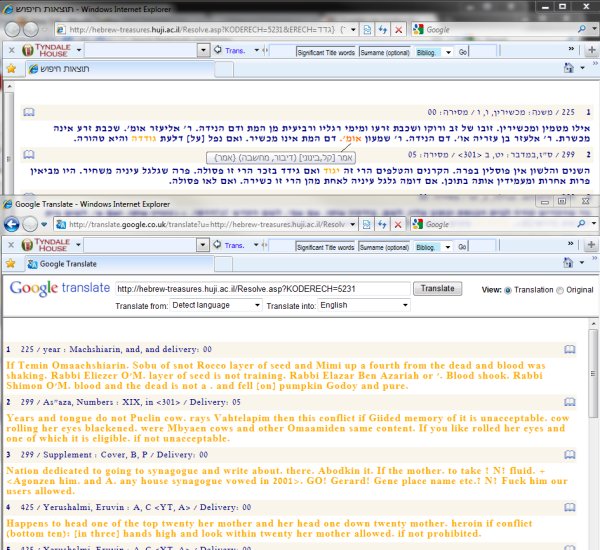Open Tyndale toolbar combo dropdown in Translate window
The height and width of the screenshot is (550, 600).
pos(203,245)
